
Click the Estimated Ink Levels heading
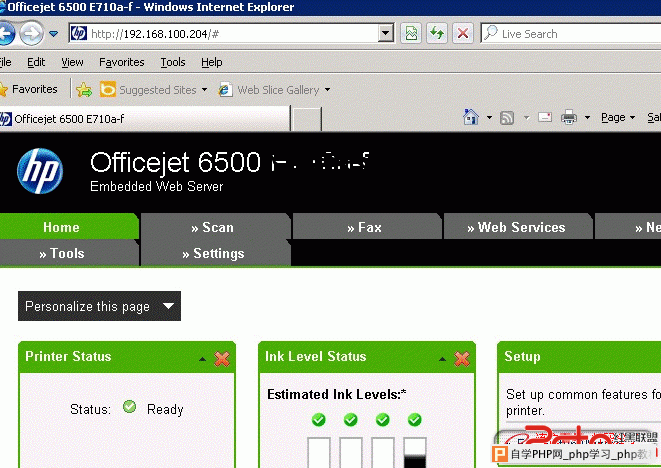336,394
